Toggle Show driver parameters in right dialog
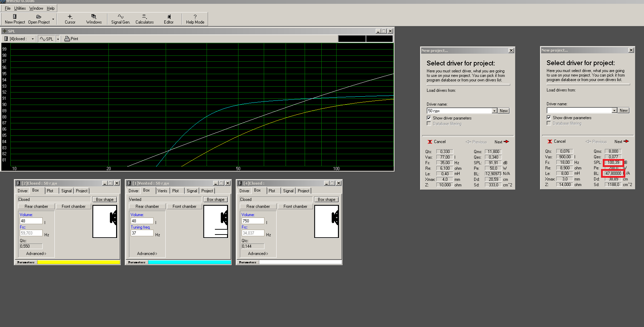 (x=549, y=118)
